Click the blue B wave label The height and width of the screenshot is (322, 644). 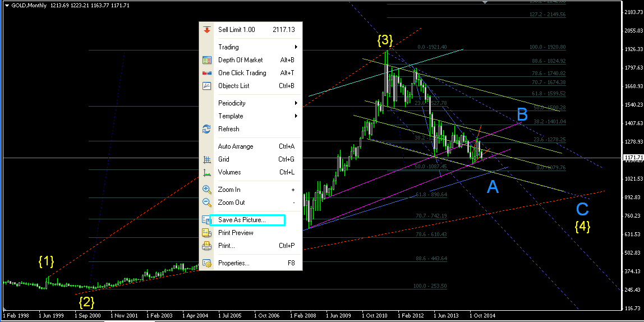[522, 113]
